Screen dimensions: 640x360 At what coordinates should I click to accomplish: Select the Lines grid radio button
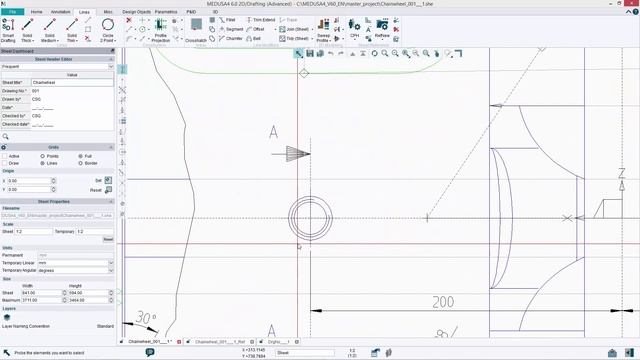point(42,163)
